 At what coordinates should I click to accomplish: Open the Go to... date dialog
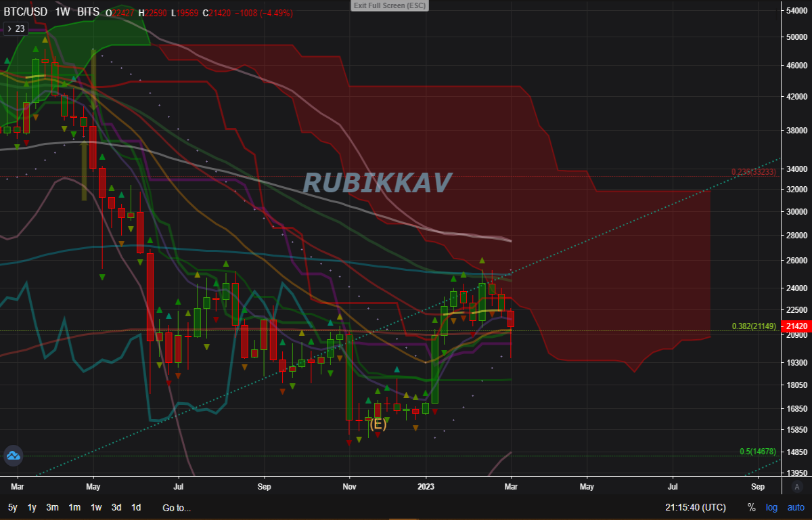point(177,508)
